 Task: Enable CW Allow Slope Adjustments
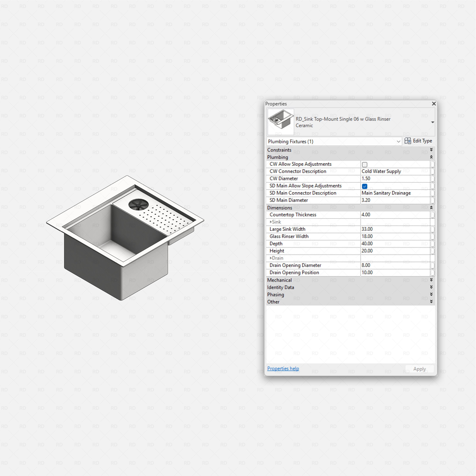pyautogui.click(x=364, y=164)
